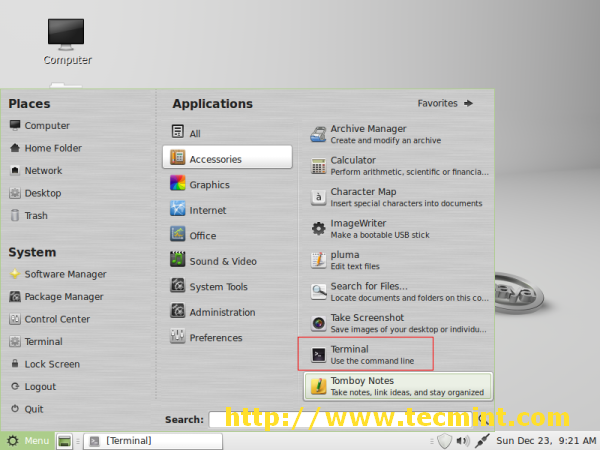The image size is (600, 450).
Task: Select the All applications category
Action: 227,132
